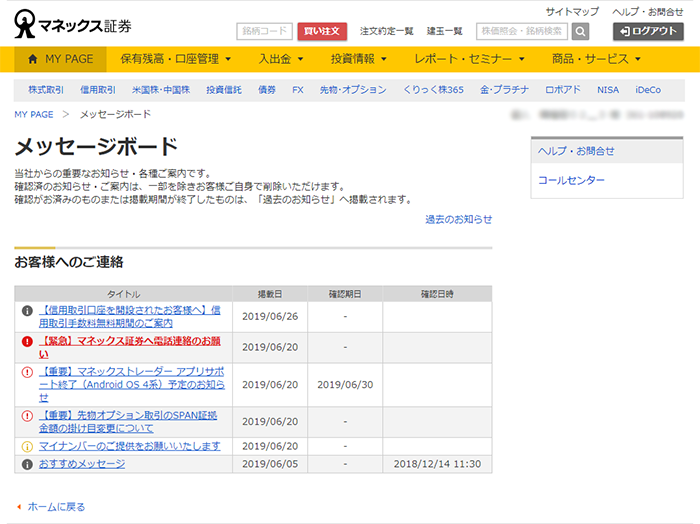Click the home icon in MY PAGE

click(33, 59)
